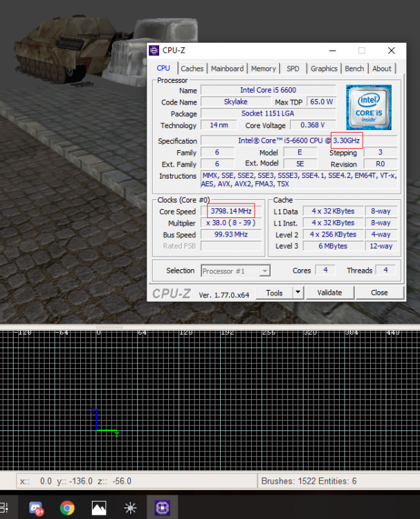The image size is (420, 519).
Task: Click the Threads count value
Action: (385, 270)
